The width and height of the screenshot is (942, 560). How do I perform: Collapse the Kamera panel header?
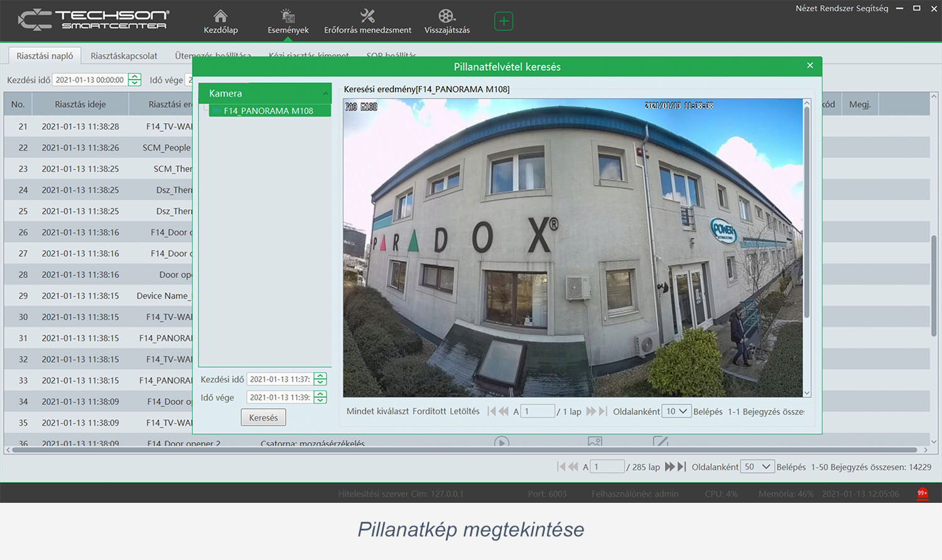click(x=325, y=94)
